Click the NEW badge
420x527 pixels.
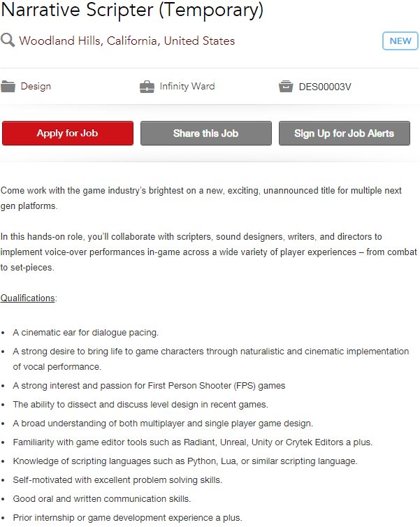[400, 41]
